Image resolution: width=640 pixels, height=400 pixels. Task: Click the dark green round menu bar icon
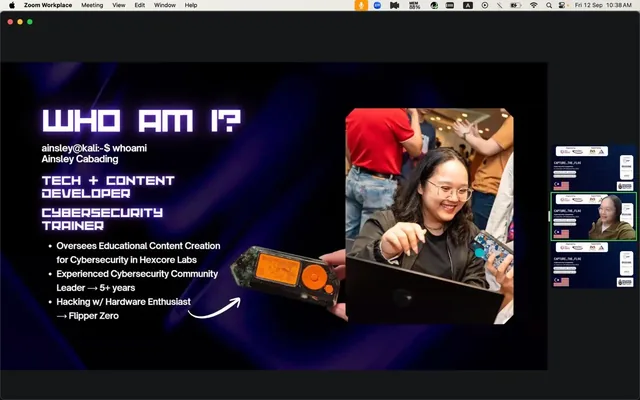pos(434,5)
